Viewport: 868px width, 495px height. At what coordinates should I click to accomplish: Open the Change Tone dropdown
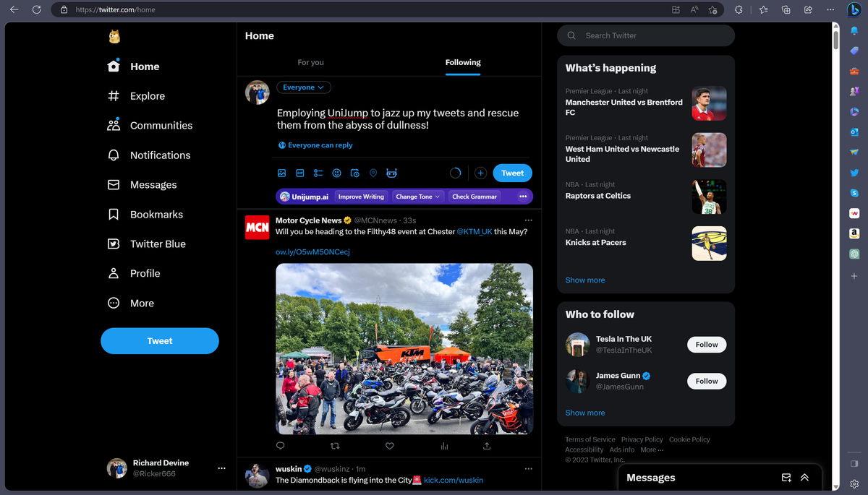[418, 197]
